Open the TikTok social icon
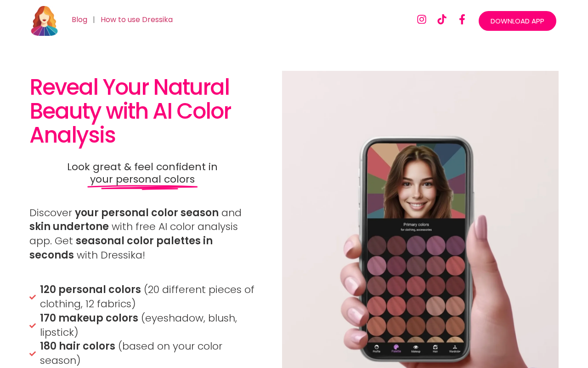 (x=442, y=19)
